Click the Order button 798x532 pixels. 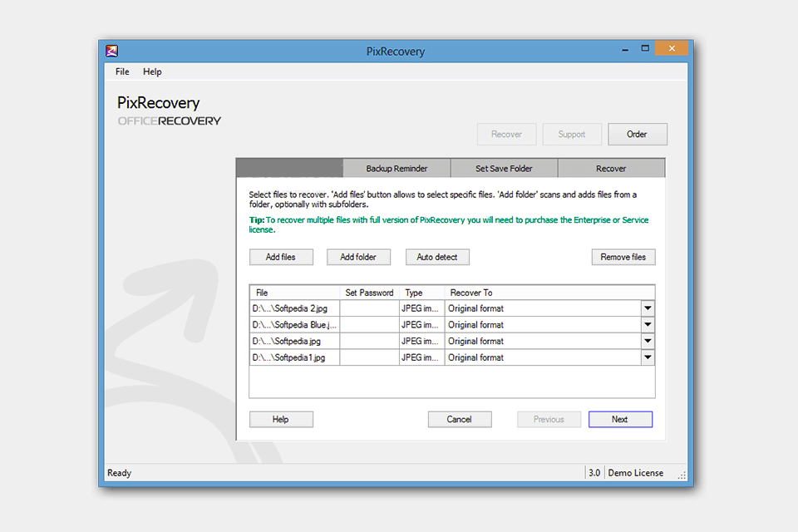(x=638, y=134)
